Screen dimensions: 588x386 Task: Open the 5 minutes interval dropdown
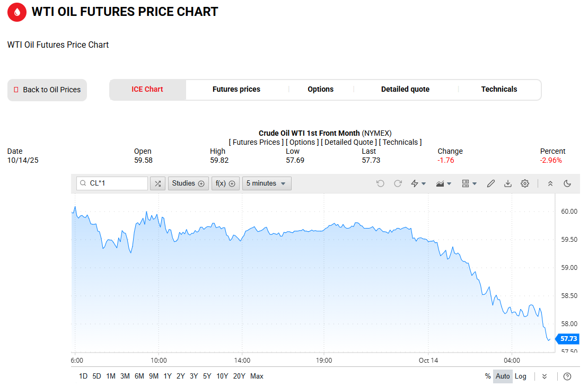click(267, 183)
